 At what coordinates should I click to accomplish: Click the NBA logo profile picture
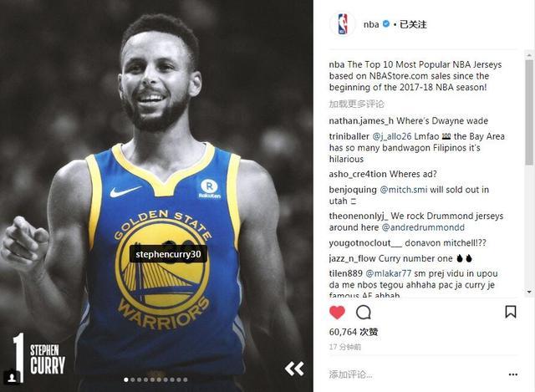pyautogui.click(x=343, y=24)
